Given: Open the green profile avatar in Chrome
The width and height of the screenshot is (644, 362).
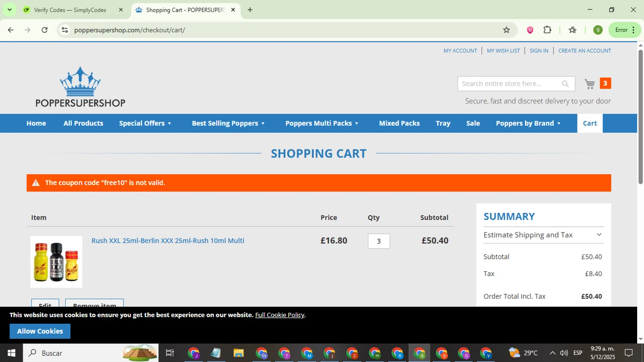Looking at the screenshot, I should 598,30.
